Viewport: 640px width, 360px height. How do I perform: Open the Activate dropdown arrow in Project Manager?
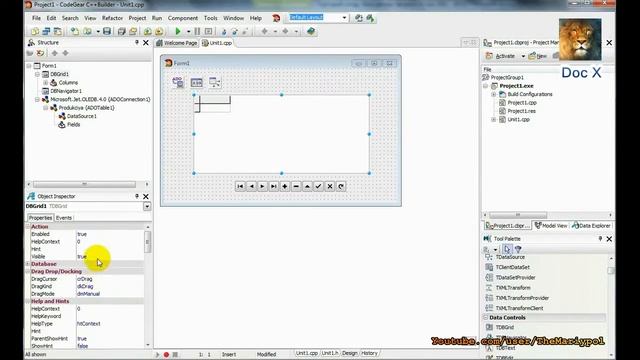(x=523, y=56)
